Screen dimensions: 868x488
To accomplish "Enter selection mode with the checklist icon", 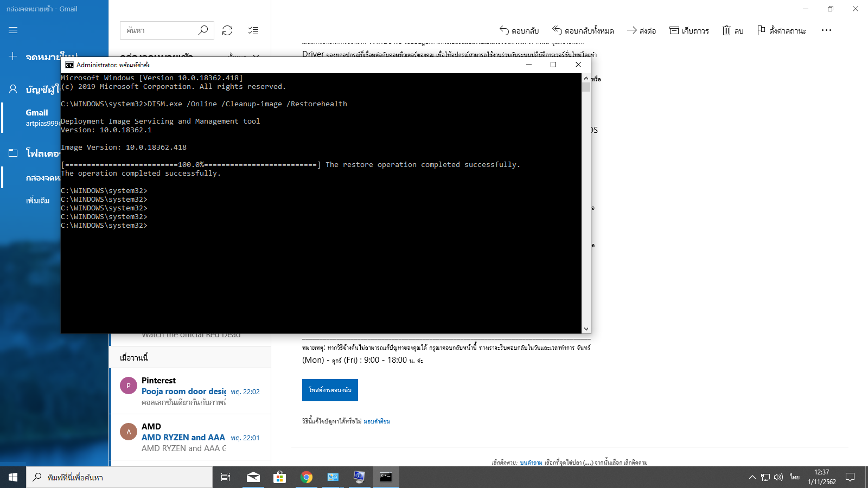I will click(253, 30).
